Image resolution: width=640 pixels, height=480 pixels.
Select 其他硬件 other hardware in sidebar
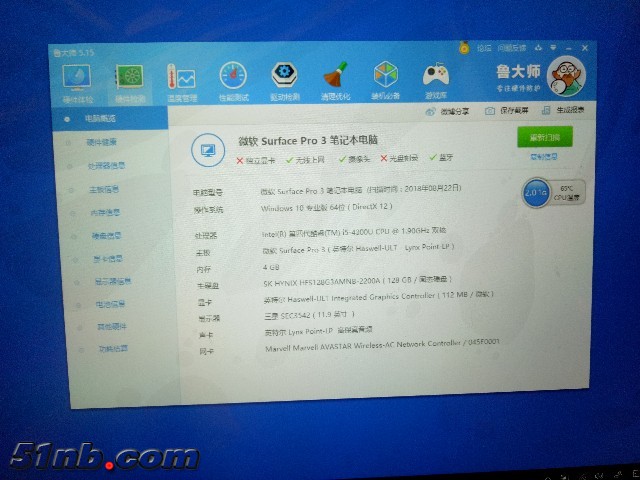[113, 327]
